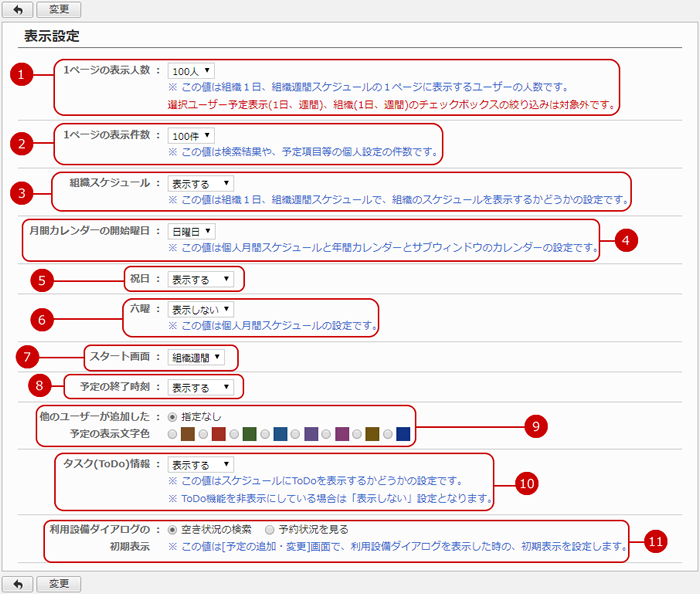Screen dimensions: 700x594
Task: Click the note この値は検索結果や、予定項目等の個人設定の件数です
Action: (304, 152)
